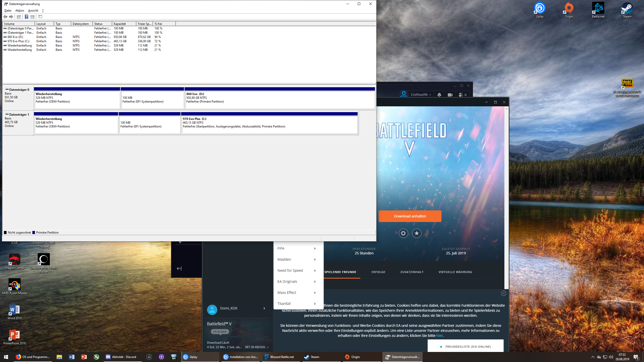Open the Aktion menu

pos(20,10)
